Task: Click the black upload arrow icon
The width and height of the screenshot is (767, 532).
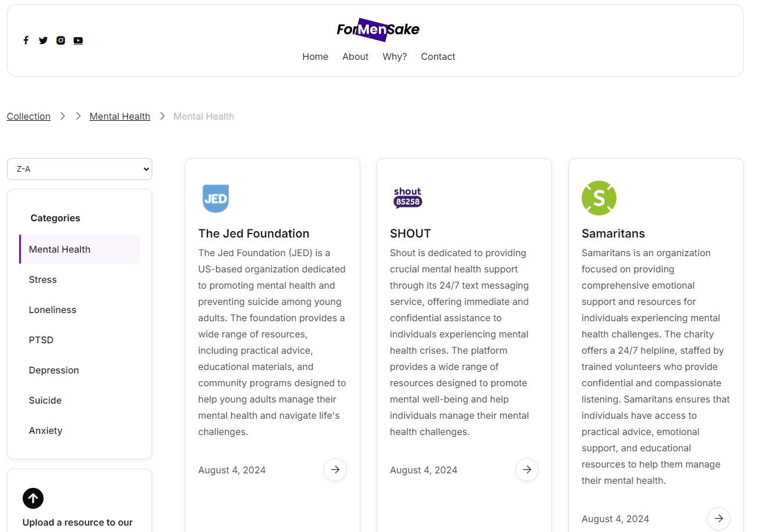Action: [x=33, y=498]
